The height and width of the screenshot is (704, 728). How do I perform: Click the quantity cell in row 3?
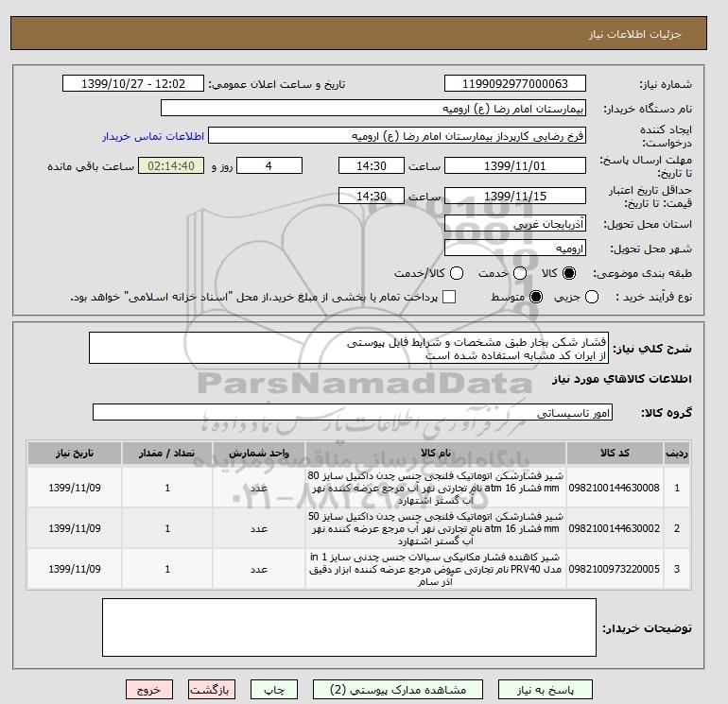click(x=167, y=569)
